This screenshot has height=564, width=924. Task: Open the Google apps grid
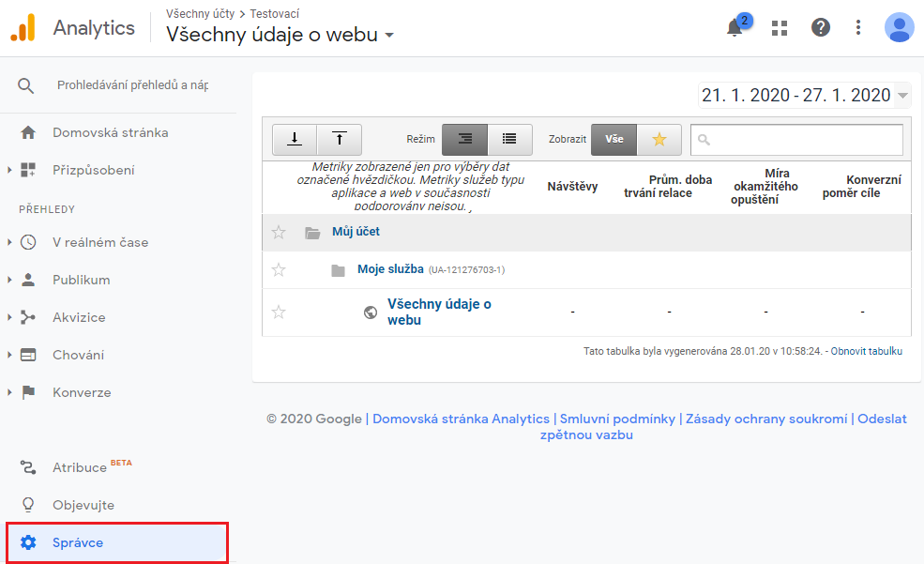coord(779,28)
